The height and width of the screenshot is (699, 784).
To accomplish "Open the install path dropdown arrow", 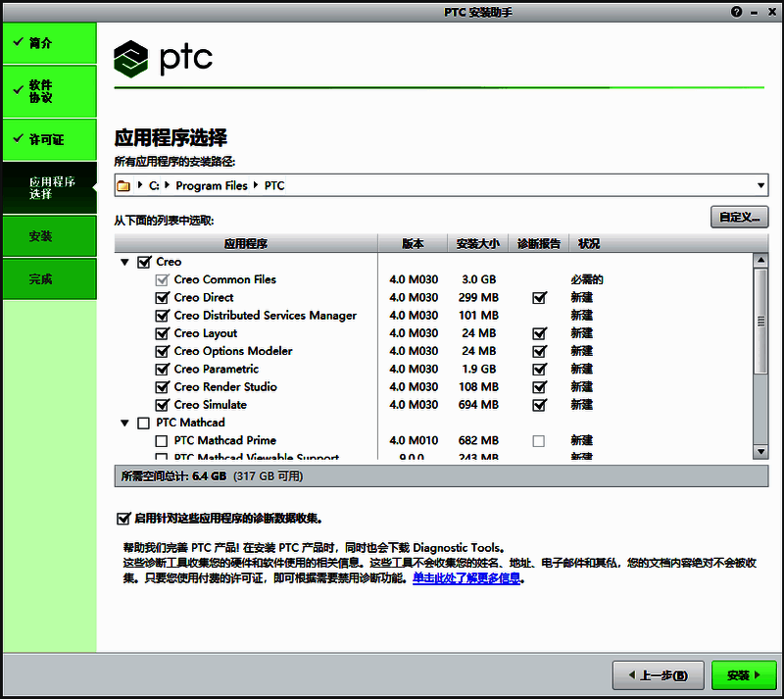I will pos(760,185).
